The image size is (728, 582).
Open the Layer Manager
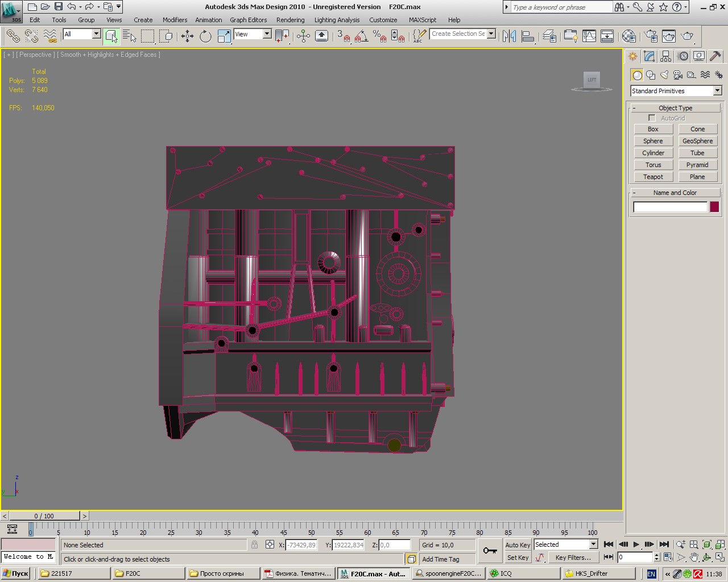click(x=549, y=36)
